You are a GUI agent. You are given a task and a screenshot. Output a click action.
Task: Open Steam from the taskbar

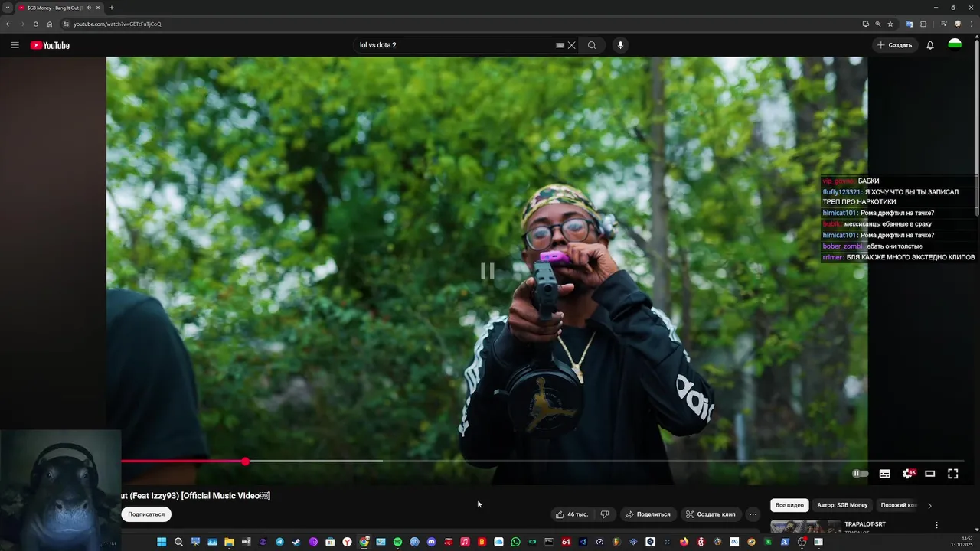296,542
